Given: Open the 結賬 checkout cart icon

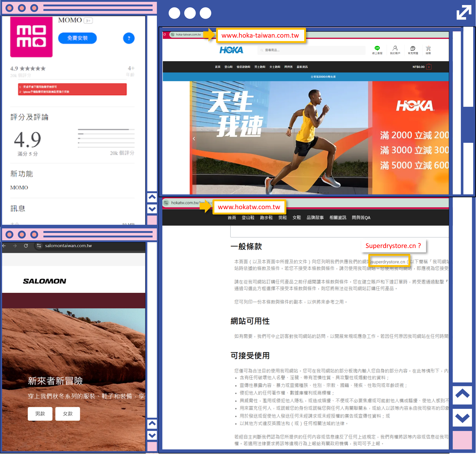Looking at the screenshot, I should [x=428, y=50].
